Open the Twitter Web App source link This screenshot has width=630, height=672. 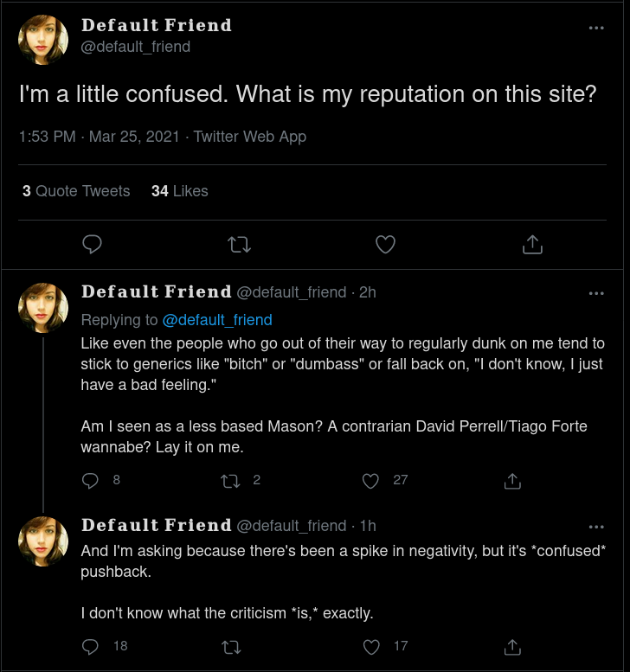point(250,137)
